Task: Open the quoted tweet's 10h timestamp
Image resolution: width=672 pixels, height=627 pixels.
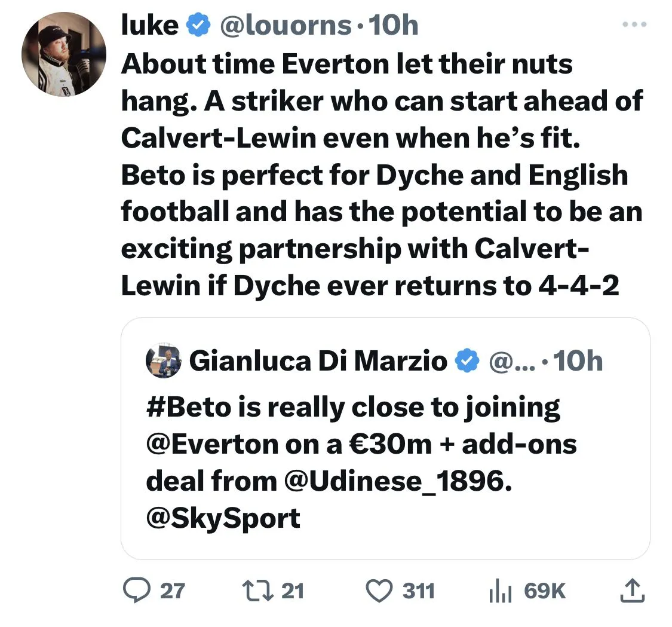Action: [578, 361]
